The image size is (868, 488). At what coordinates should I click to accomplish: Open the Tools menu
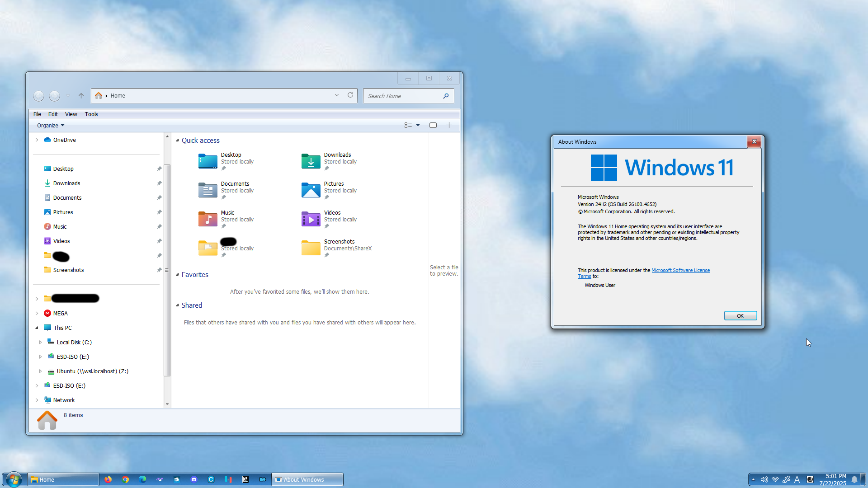91,114
